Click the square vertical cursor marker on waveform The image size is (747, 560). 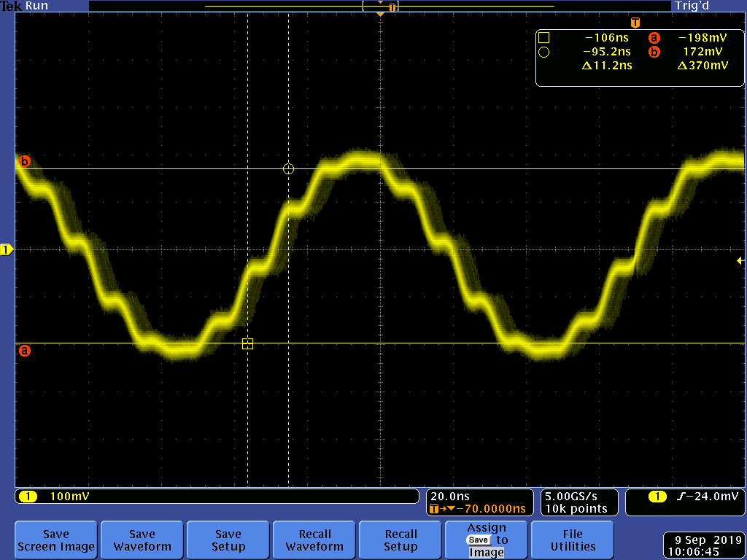click(248, 343)
